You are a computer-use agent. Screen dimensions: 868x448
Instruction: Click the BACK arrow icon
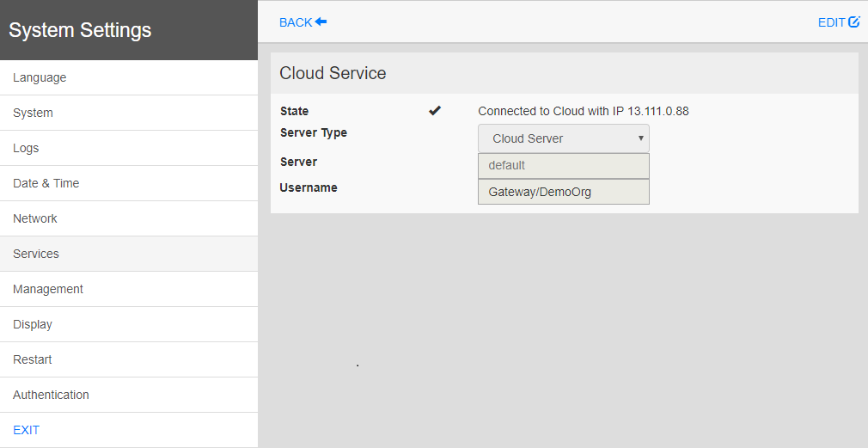click(x=321, y=22)
